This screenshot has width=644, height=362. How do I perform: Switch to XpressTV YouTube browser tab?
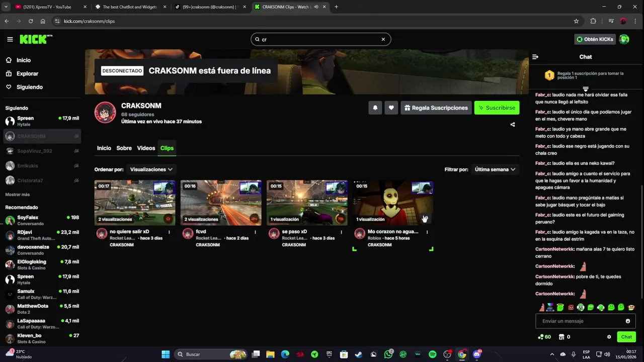click(50, 7)
